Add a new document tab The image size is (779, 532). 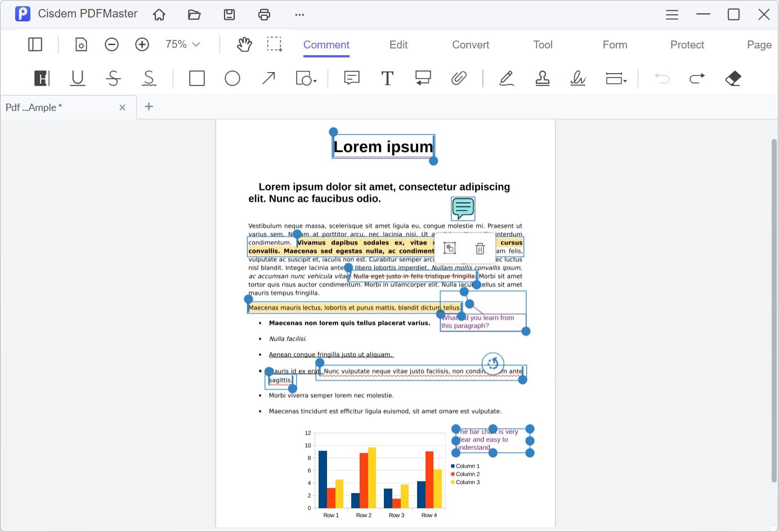(x=149, y=106)
